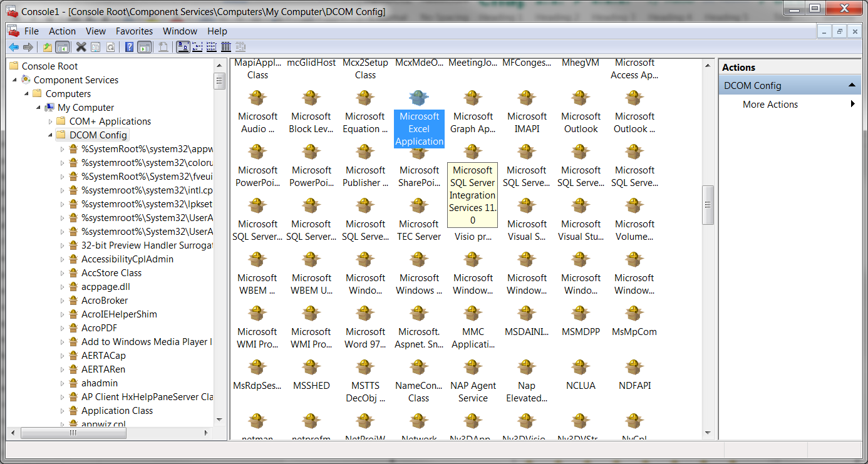The image size is (868, 464).
Task: Collapse the Computers tree node
Action: 26,93
